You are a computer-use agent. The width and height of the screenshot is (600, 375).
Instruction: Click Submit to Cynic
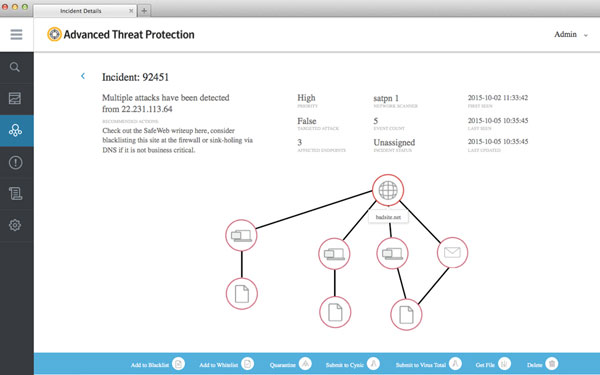[353, 364]
